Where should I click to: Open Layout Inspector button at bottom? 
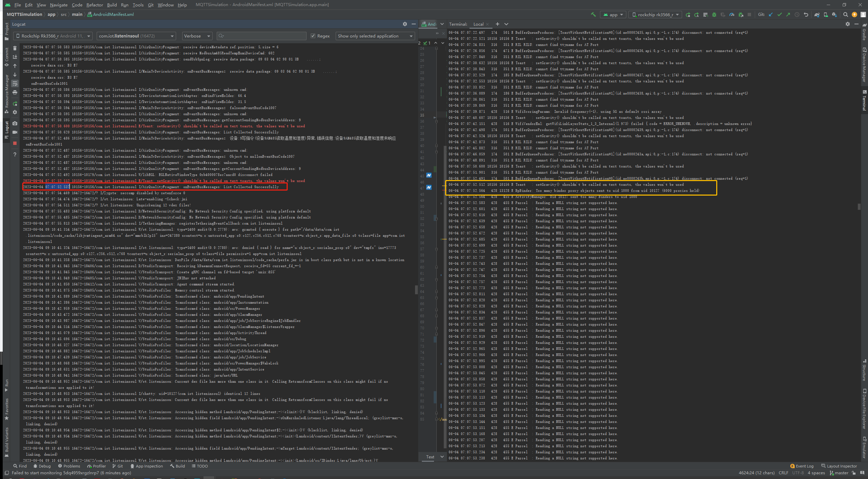(839, 466)
